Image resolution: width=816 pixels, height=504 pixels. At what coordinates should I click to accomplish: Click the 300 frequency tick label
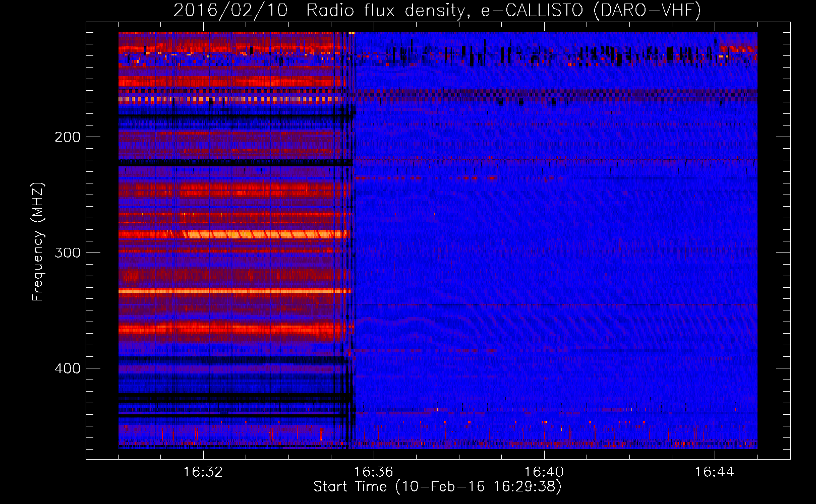(x=68, y=253)
